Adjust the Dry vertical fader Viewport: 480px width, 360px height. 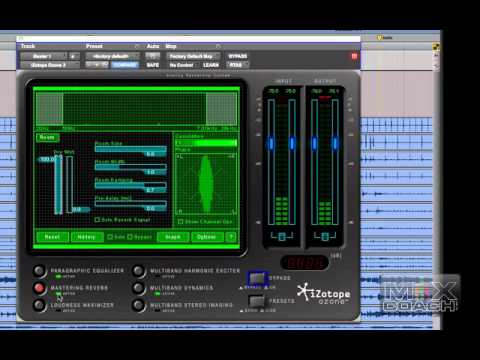point(58,185)
